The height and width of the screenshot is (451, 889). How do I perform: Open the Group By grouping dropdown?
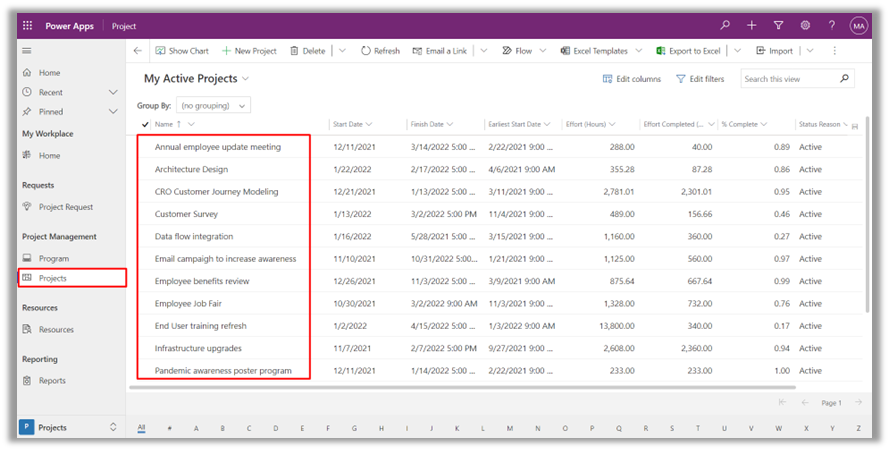point(214,106)
